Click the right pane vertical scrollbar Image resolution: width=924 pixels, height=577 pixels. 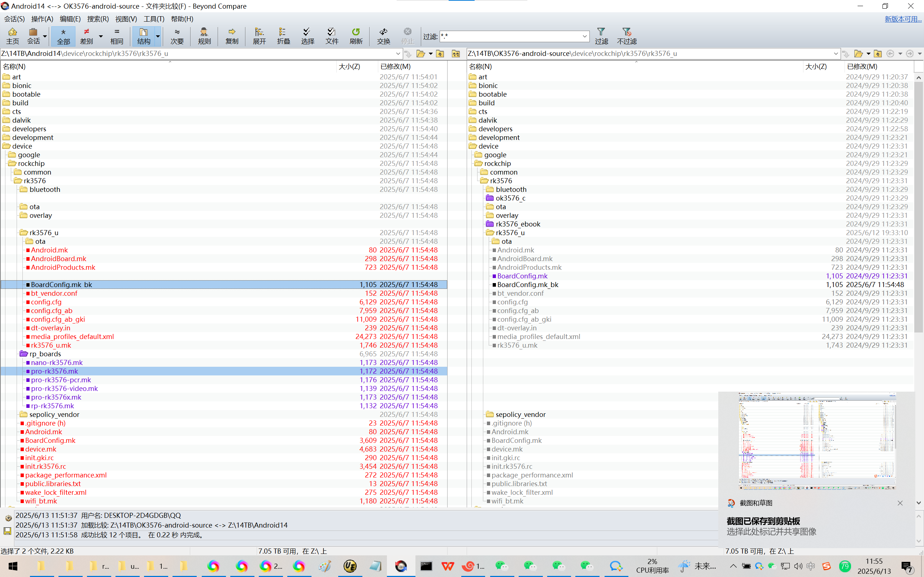(x=918, y=206)
